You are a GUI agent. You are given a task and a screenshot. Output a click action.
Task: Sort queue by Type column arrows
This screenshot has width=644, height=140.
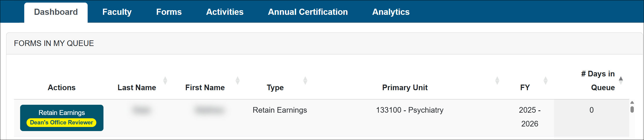pyautogui.click(x=305, y=80)
